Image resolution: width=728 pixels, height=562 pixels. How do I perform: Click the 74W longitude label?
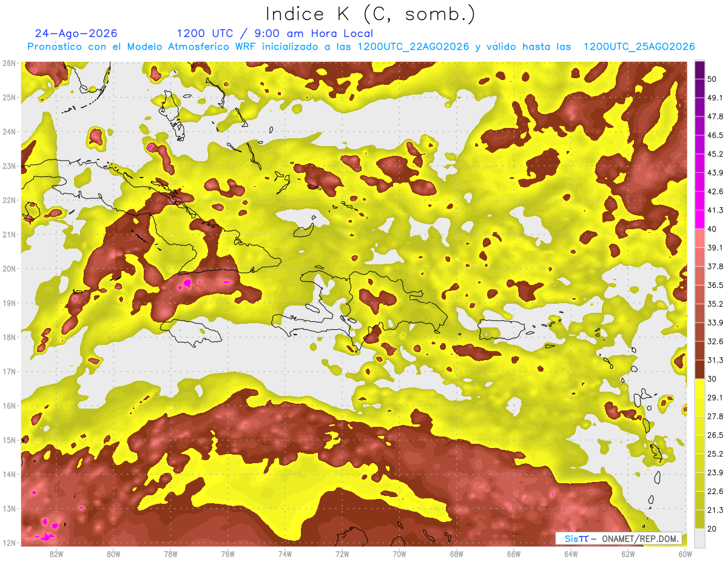pos(285,554)
